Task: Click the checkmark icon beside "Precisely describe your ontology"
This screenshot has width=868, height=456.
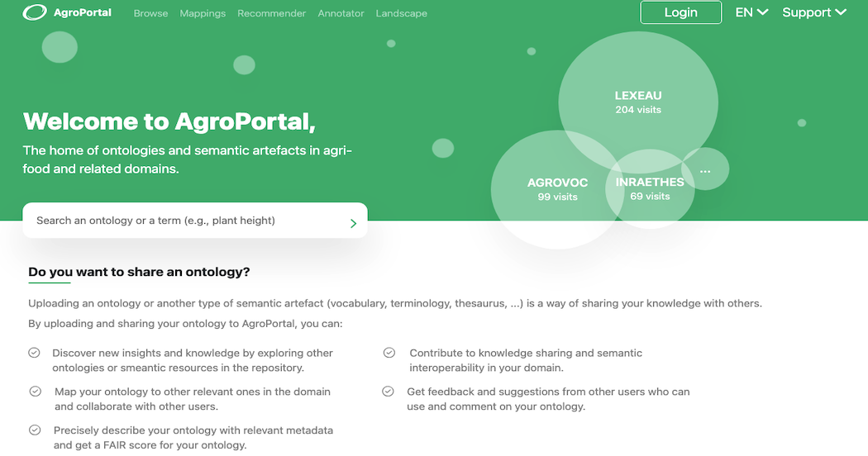Action: tap(35, 430)
